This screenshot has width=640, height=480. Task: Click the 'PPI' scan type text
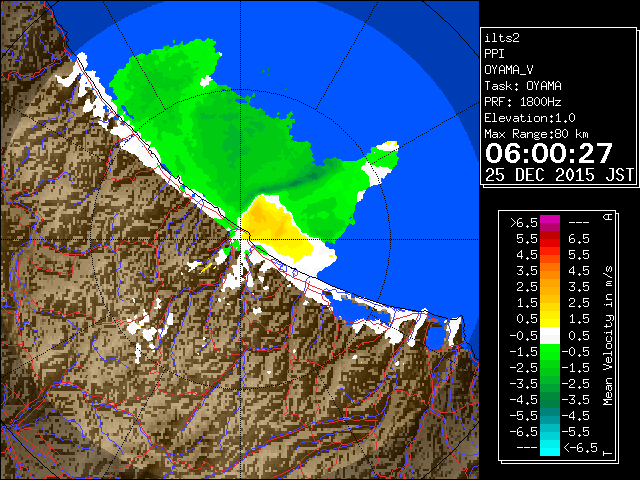tap(494, 54)
